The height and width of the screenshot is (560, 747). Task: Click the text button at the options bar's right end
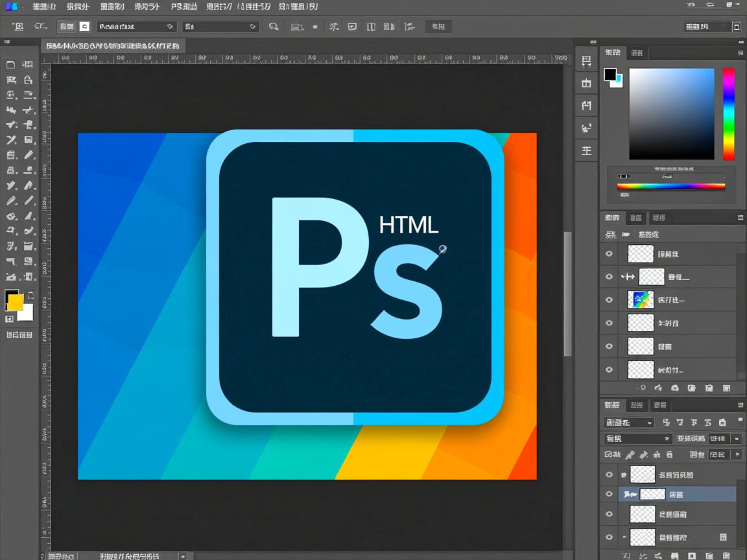438,27
